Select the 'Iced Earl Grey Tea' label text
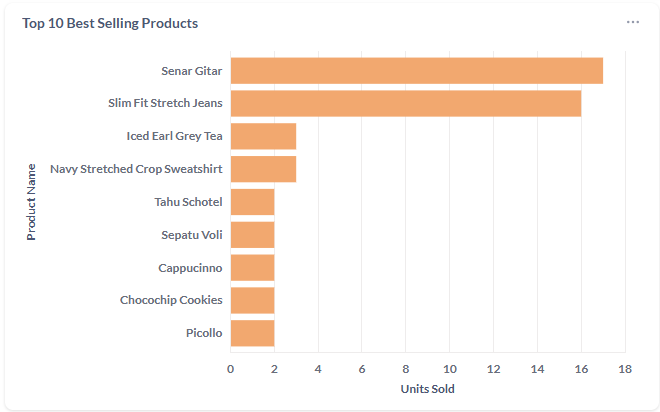This screenshot has height=412, width=660. click(x=174, y=136)
